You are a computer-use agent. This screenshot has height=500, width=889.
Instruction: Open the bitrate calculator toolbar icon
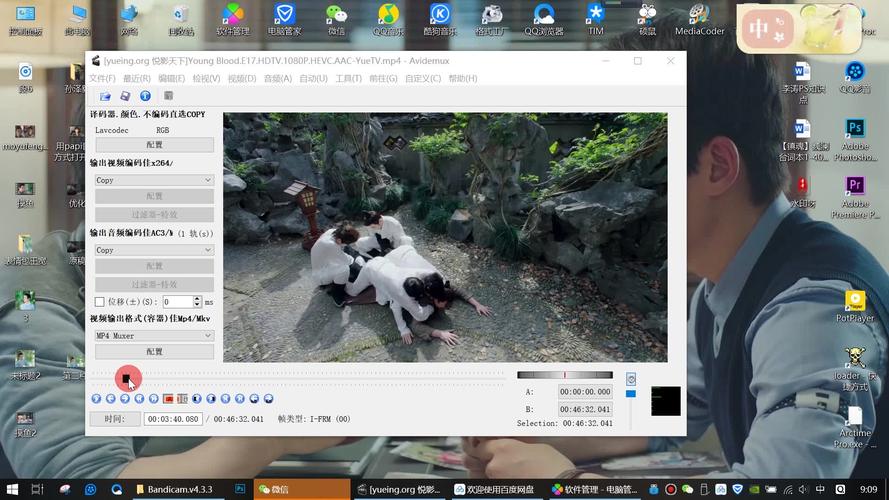coord(168,96)
